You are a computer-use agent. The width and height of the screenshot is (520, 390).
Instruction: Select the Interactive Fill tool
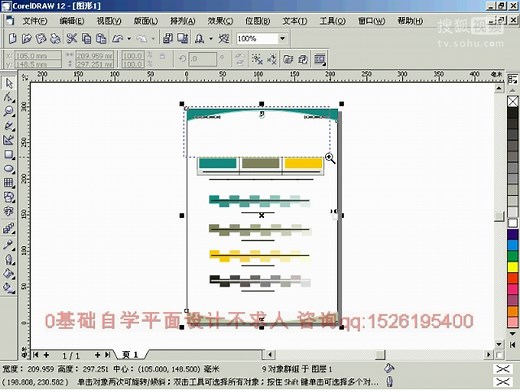pyautogui.click(x=9, y=288)
